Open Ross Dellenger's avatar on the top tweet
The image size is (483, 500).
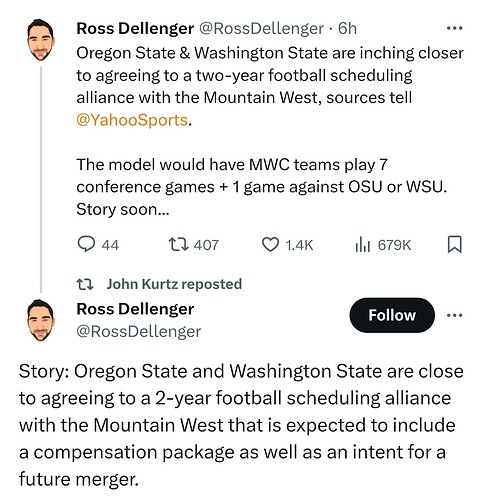40,40
